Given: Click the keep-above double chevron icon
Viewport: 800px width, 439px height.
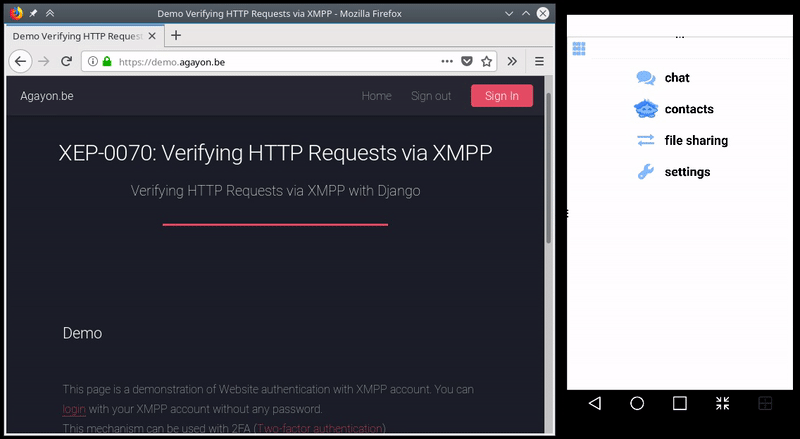Looking at the screenshot, I should [50, 13].
